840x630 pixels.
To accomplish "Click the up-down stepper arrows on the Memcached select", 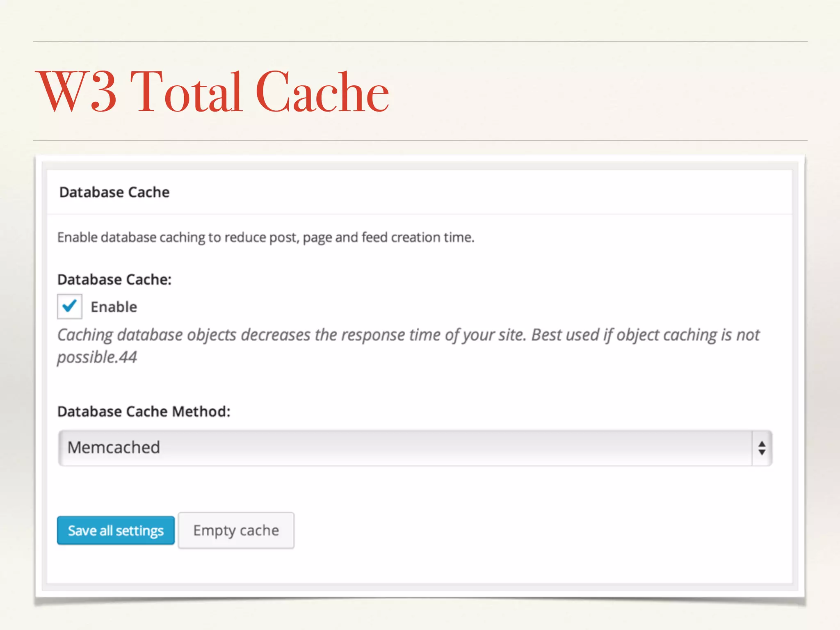I will pos(762,448).
